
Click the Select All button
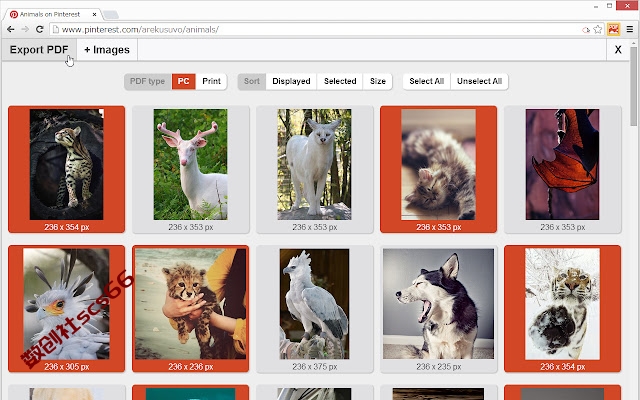[427, 81]
